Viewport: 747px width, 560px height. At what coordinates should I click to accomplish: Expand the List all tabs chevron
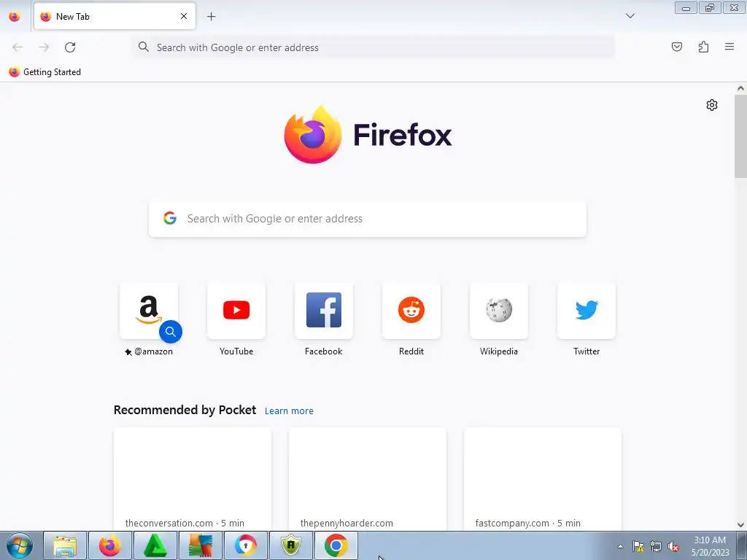[630, 16]
